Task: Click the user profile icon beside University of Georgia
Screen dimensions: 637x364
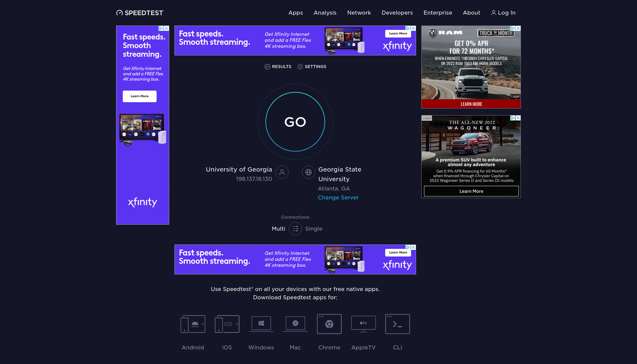Action: pyautogui.click(x=282, y=172)
